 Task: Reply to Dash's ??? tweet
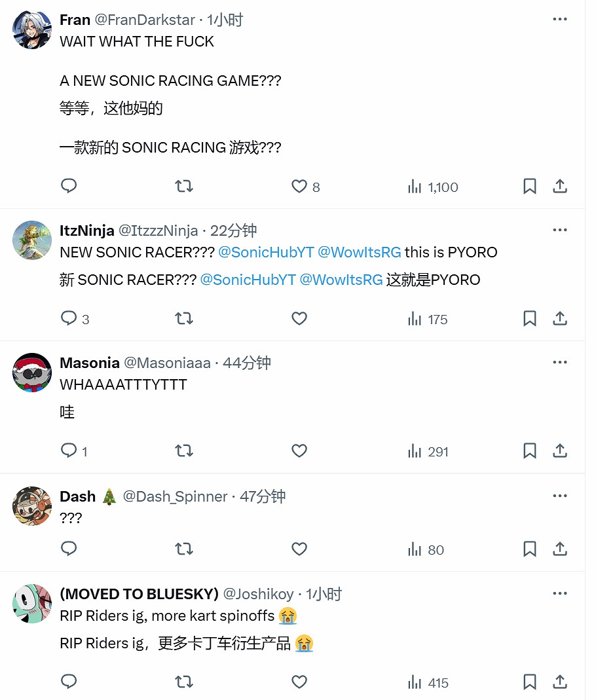[x=69, y=549]
